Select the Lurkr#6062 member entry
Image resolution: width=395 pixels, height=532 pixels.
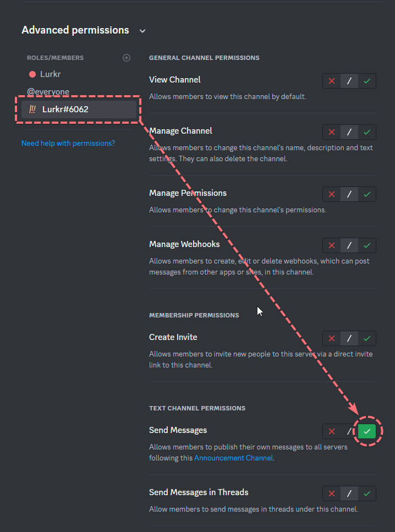click(x=79, y=109)
